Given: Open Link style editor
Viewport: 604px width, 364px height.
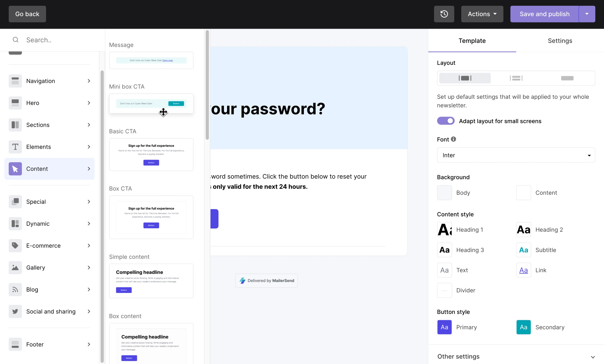Looking at the screenshot, I should (x=524, y=270).
